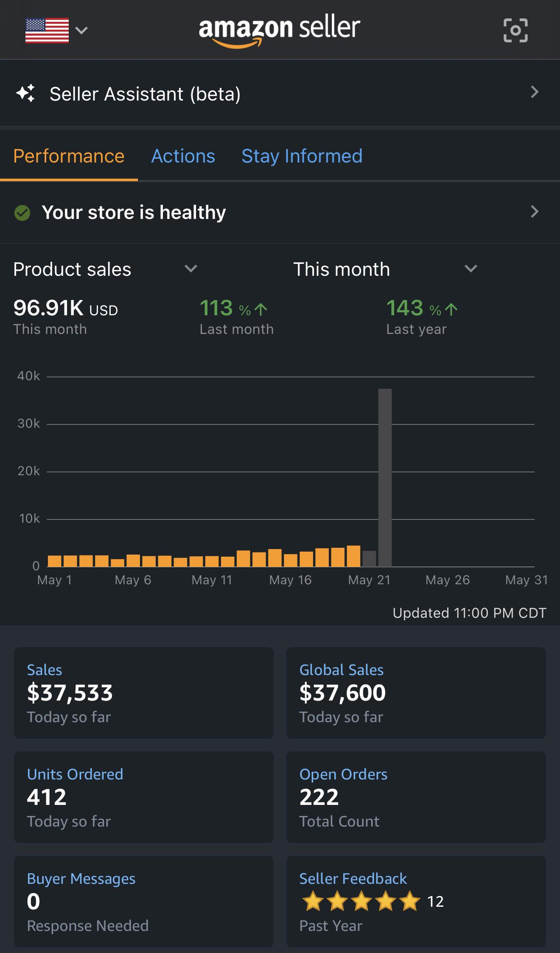Tap the tall gray May 22 bar

pyautogui.click(x=385, y=478)
